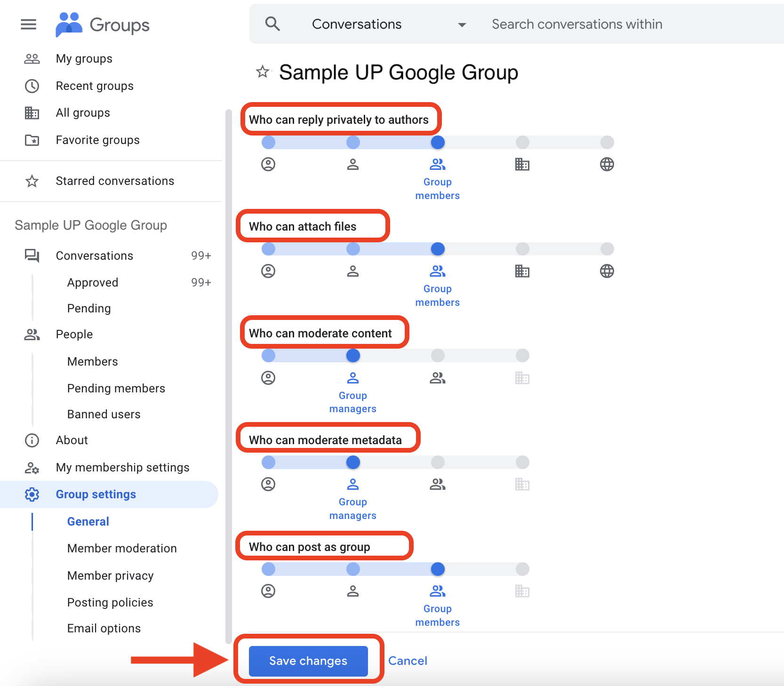The height and width of the screenshot is (686, 784).
Task: Click the Cancel link
Action: click(408, 661)
